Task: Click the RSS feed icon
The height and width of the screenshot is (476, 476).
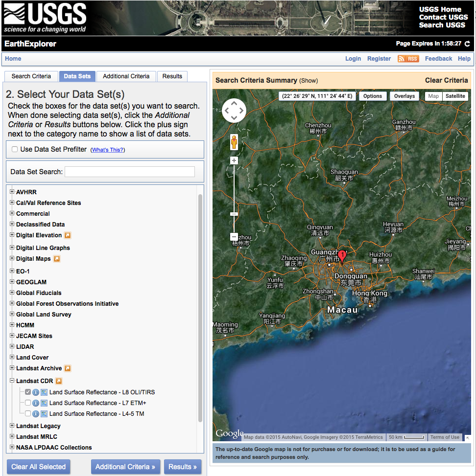Action: 408,59
